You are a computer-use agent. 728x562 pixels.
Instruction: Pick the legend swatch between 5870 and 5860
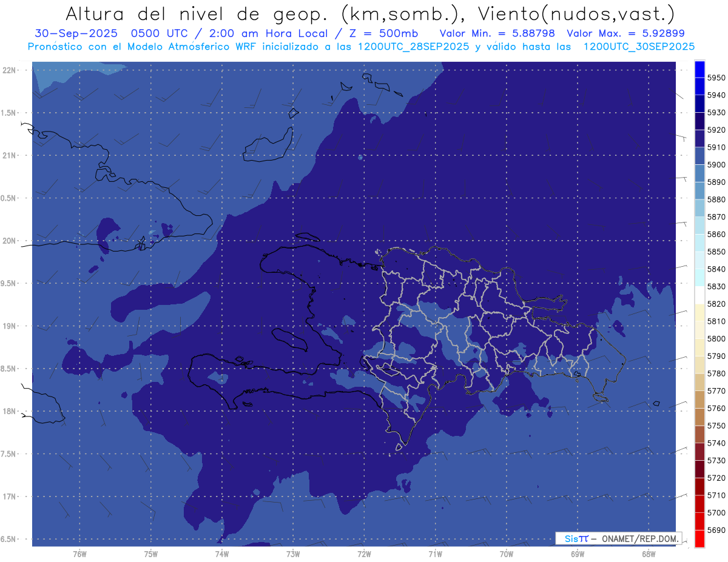coord(699,226)
